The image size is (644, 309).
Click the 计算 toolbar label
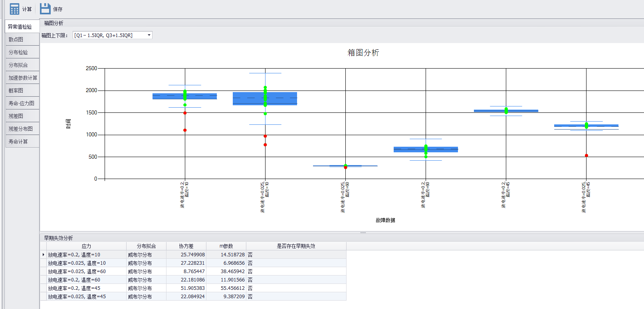pos(27,9)
